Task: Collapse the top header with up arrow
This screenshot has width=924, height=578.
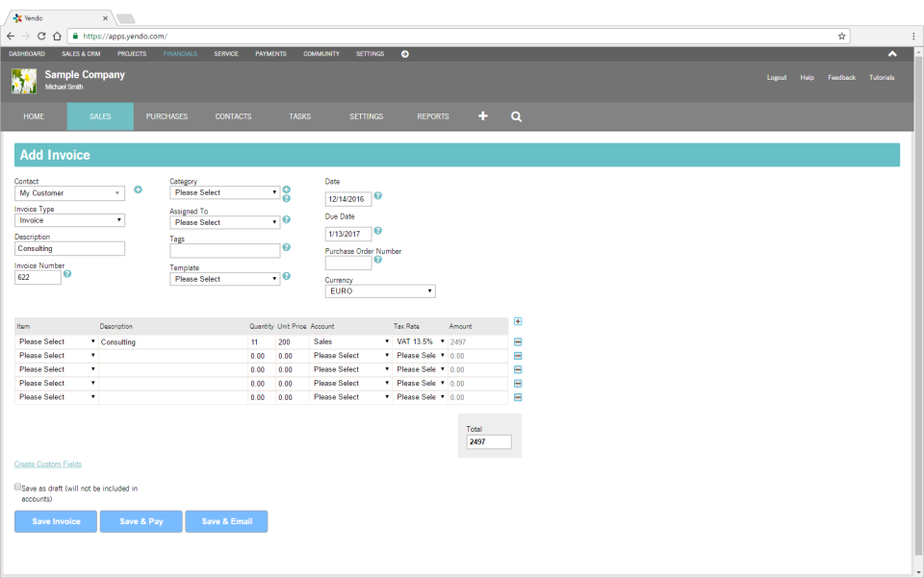Action: tap(892, 54)
